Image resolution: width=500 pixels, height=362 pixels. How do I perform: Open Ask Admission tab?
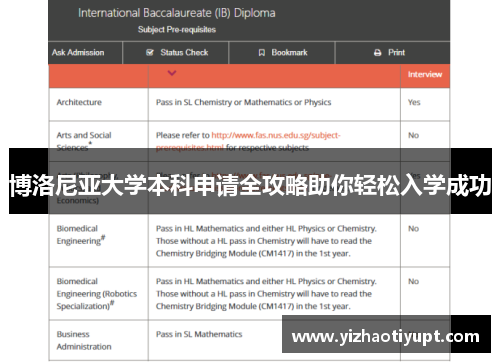(x=78, y=52)
